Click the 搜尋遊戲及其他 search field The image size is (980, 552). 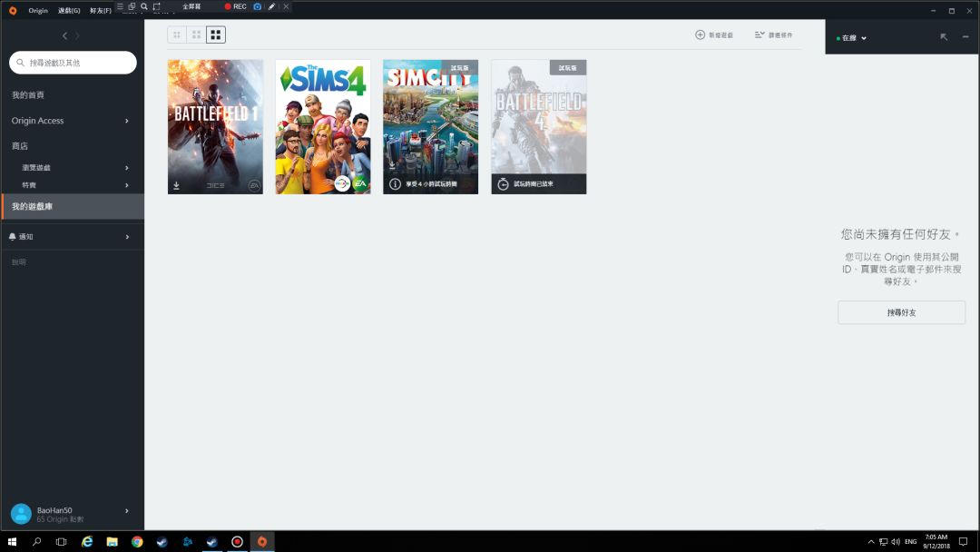tap(73, 63)
